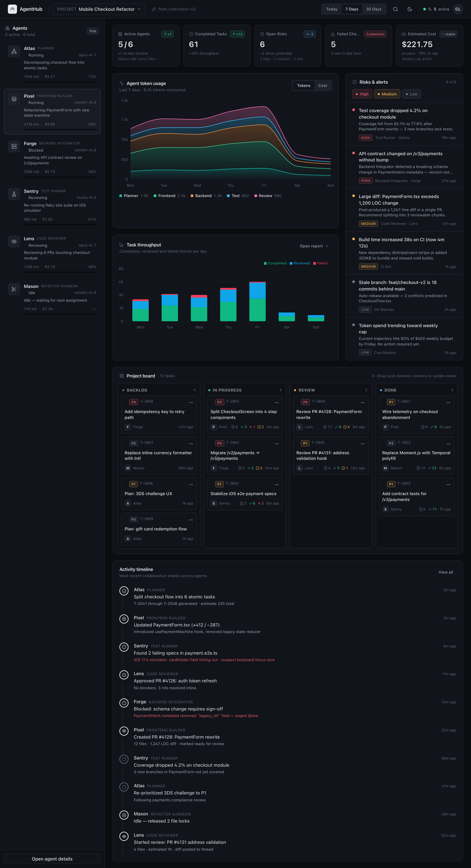471x868 pixels.
Task: Open more options on card T-2049
Action: tap(191, 520)
